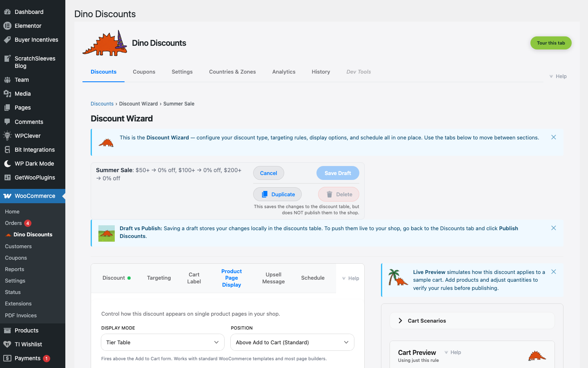The height and width of the screenshot is (368, 588).
Task: Click the Comments bubble icon
Action: 7,122
